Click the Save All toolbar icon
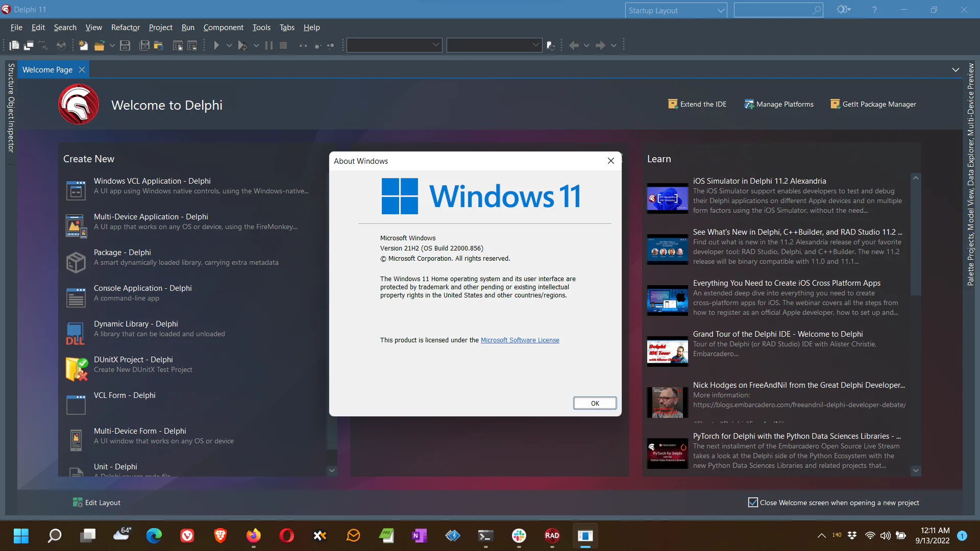980x551 pixels. [x=144, y=45]
